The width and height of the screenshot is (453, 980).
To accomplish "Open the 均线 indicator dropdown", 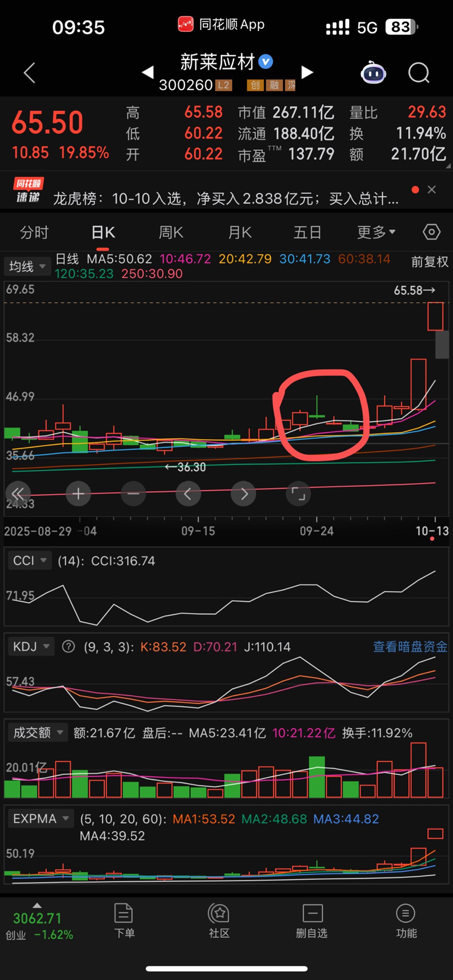I will click(27, 267).
